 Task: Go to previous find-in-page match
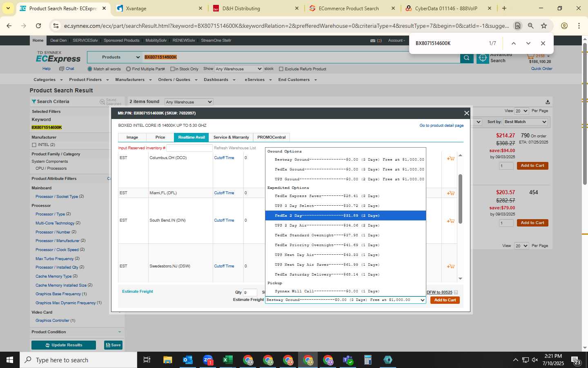514,43
